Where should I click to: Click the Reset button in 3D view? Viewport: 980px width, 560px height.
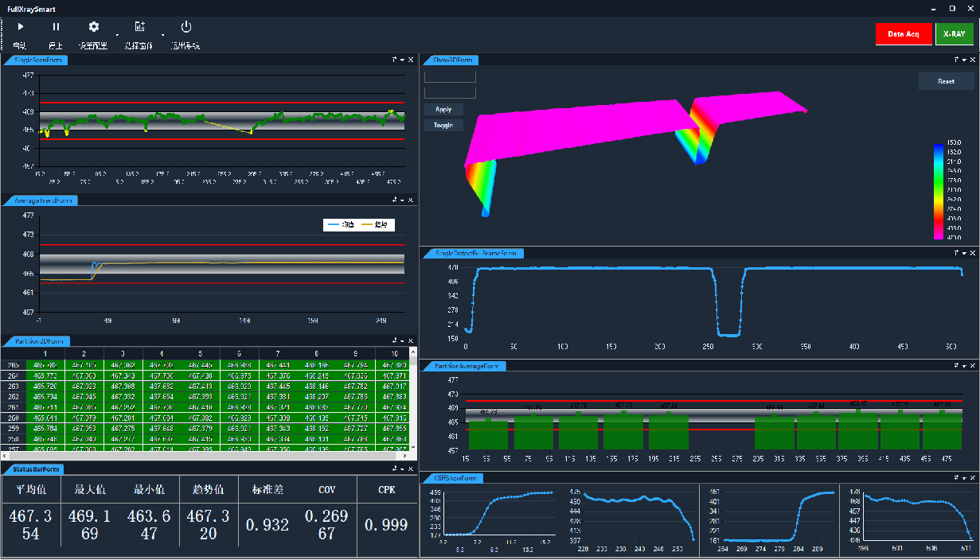click(x=946, y=81)
